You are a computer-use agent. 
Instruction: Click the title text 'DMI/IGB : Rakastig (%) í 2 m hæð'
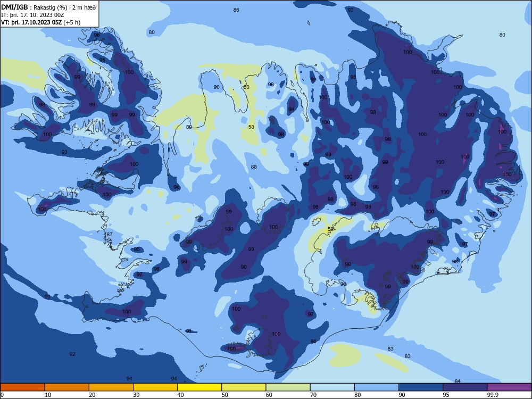[x=49, y=7]
